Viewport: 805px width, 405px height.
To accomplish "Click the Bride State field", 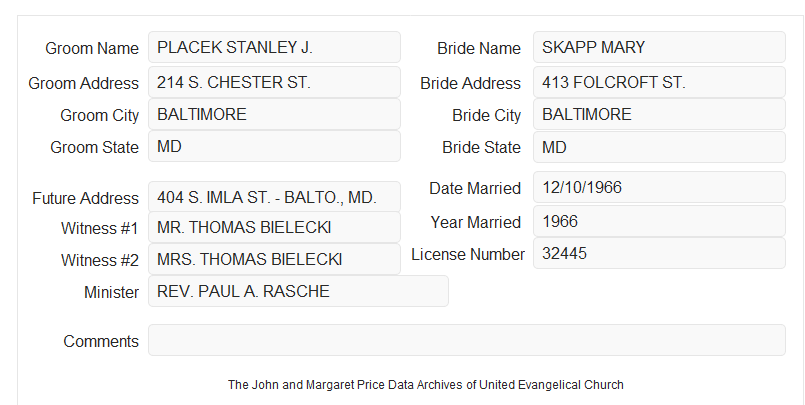I will pyautogui.click(x=659, y=147).
